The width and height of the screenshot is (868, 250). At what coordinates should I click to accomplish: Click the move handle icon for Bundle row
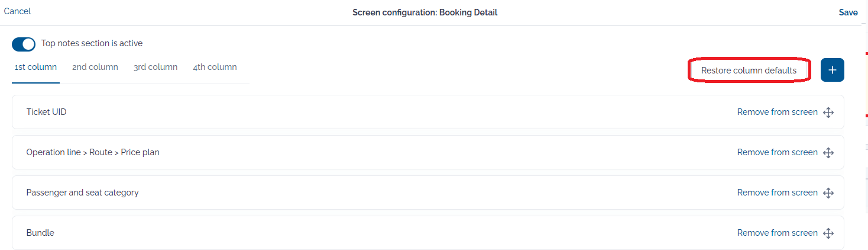pyautogui.click(x=828, y=233)
